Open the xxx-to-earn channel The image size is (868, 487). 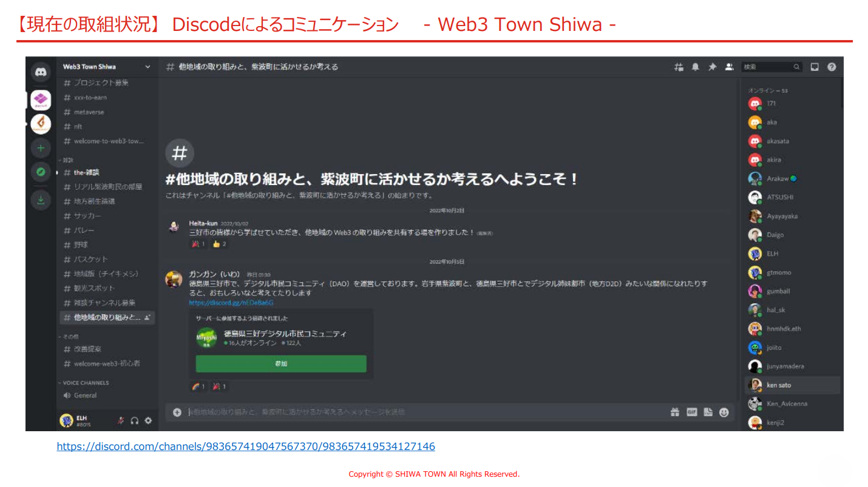click(107, 97)
